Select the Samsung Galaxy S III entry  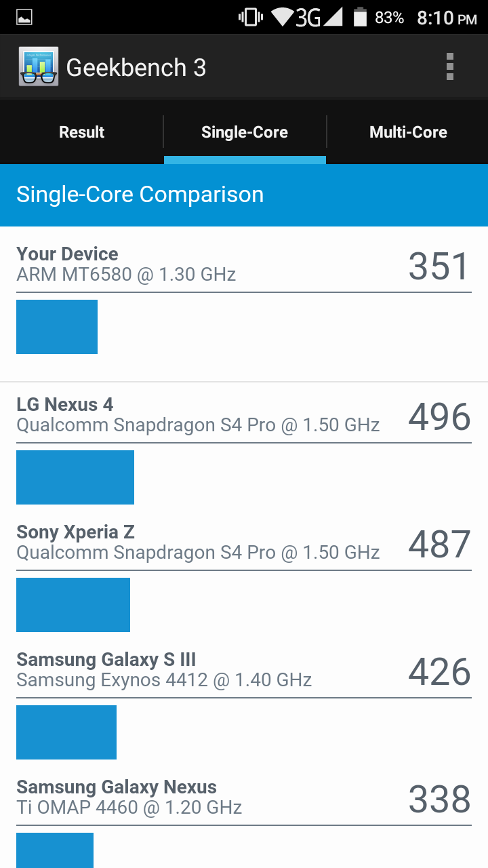(106, 660)
